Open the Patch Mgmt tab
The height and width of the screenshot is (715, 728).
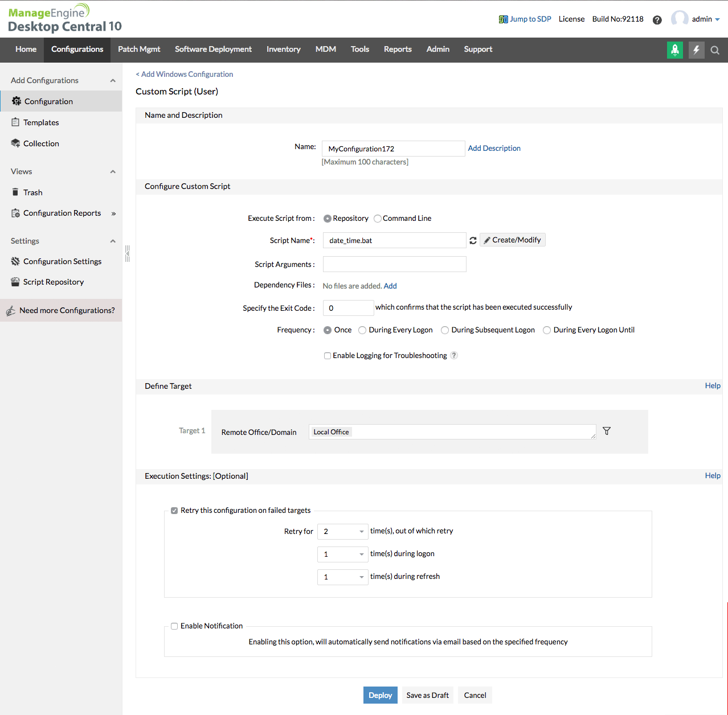click(x=139, y=50)
